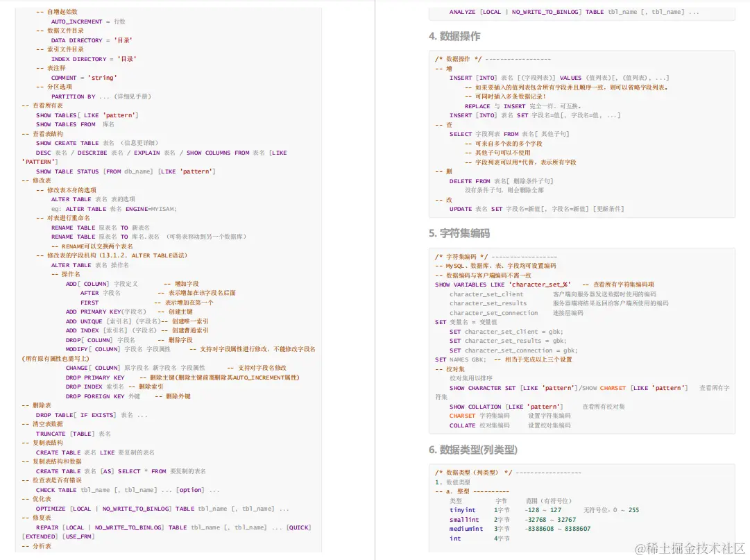This screenshot has width=750, height=560.
Task: Click the heading '4. 数据操作'
Action: tap(454, 36)
